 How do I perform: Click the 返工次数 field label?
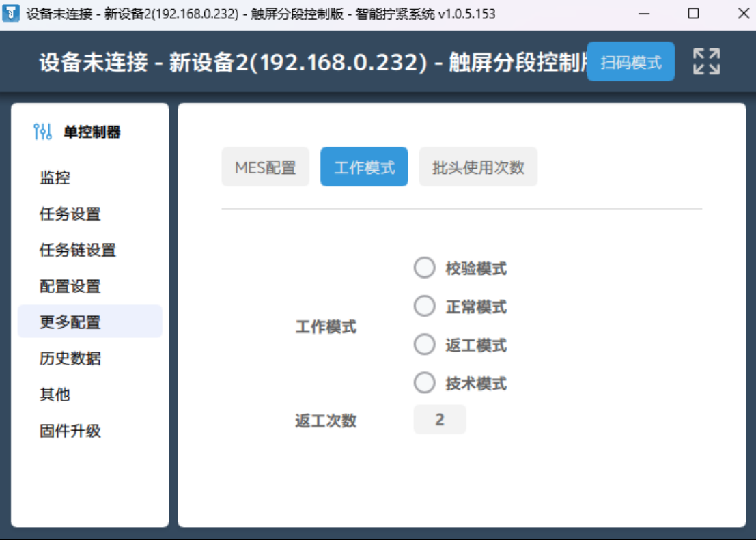point(326,421)
